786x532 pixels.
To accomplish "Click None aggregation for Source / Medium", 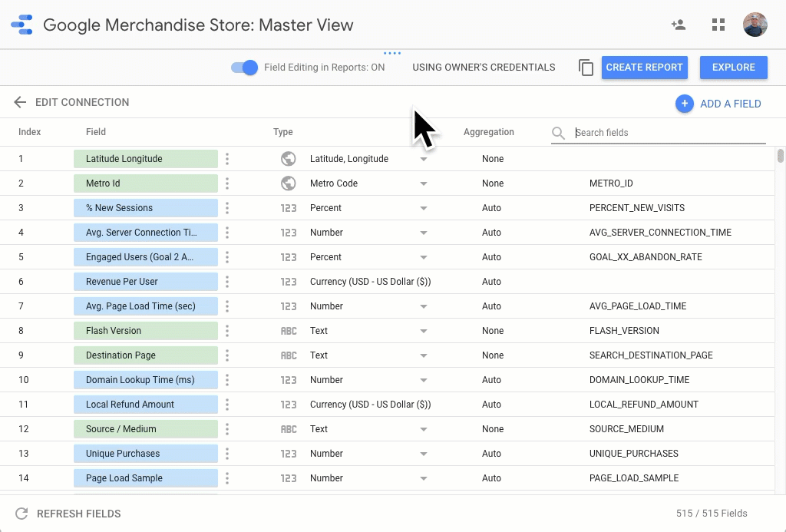I will coord(493,429).
